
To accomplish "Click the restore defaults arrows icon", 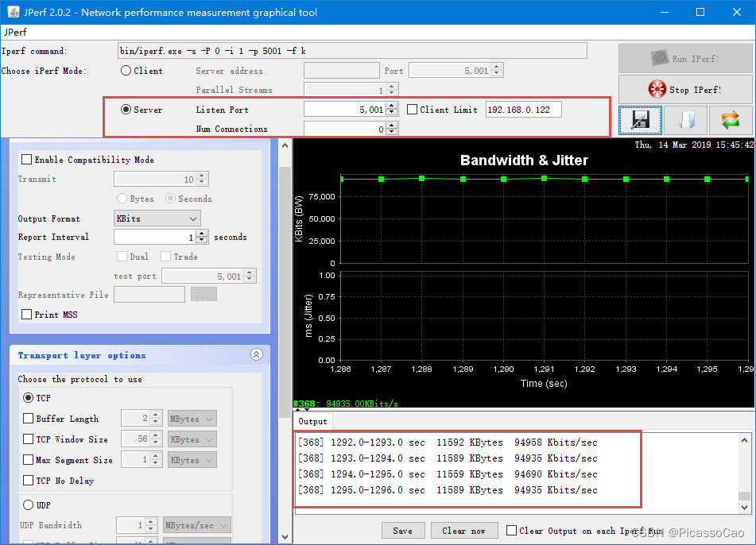I will 730,120.
